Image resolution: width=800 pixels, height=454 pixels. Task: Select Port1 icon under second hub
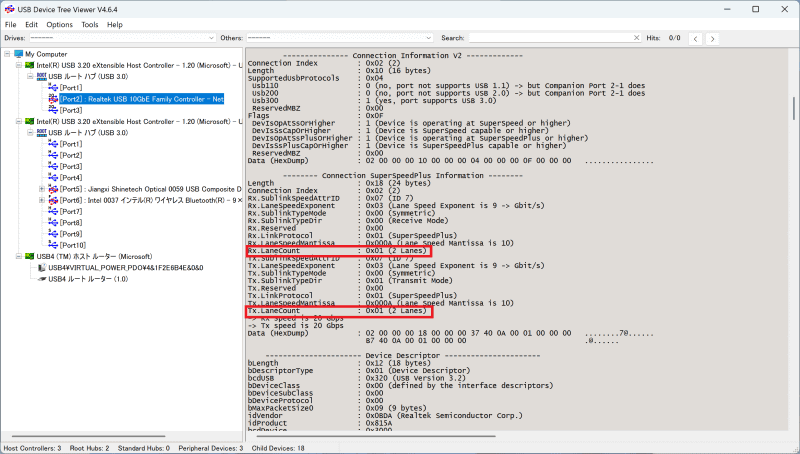tap(53, 143)
